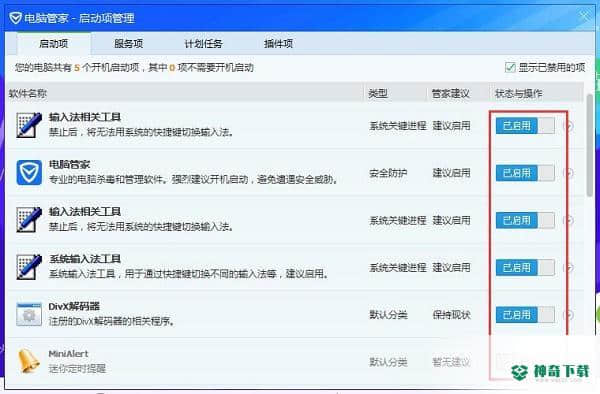Click the vertical scrollbar thumb of the list
The image size is (600, 394).
(x=590, y=145)
